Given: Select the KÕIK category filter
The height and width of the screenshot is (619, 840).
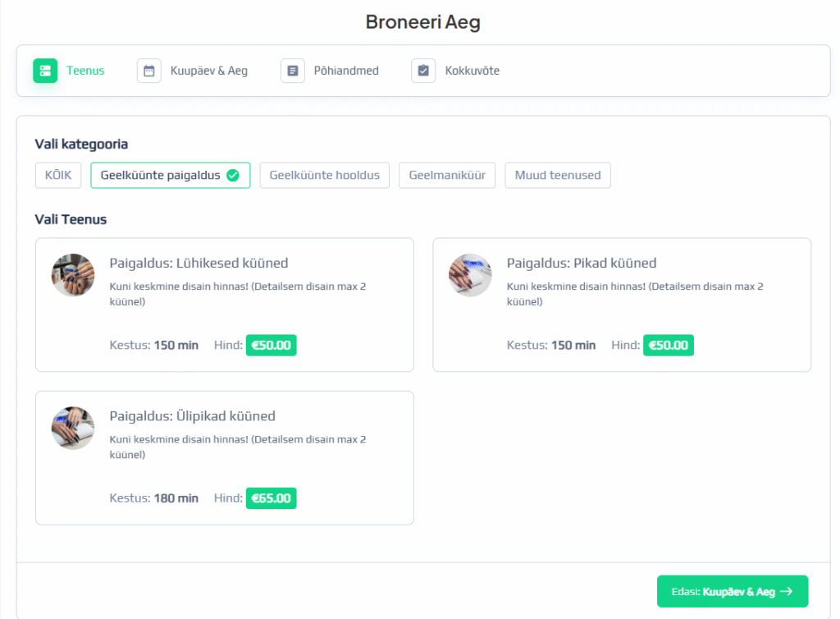Looking at the screenshot, I should [58, 175].
